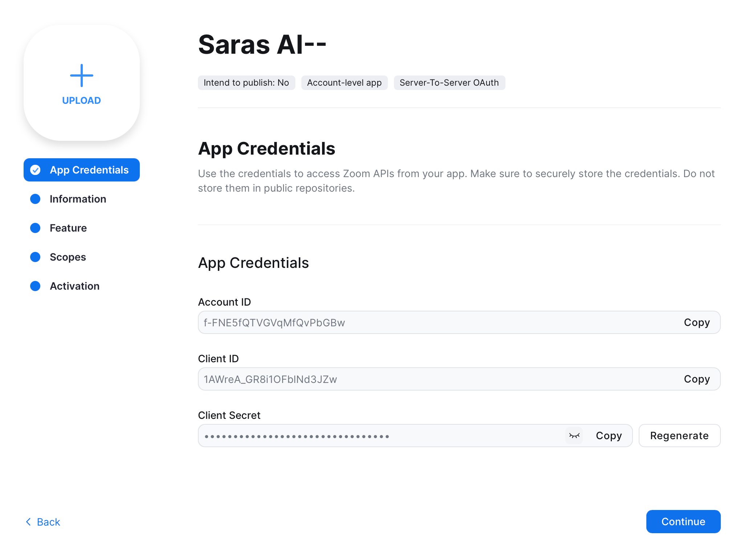The height and width of the screenshot is (543, 756).
Task: Open the Scopes step
Action: (x=68, y=257)
